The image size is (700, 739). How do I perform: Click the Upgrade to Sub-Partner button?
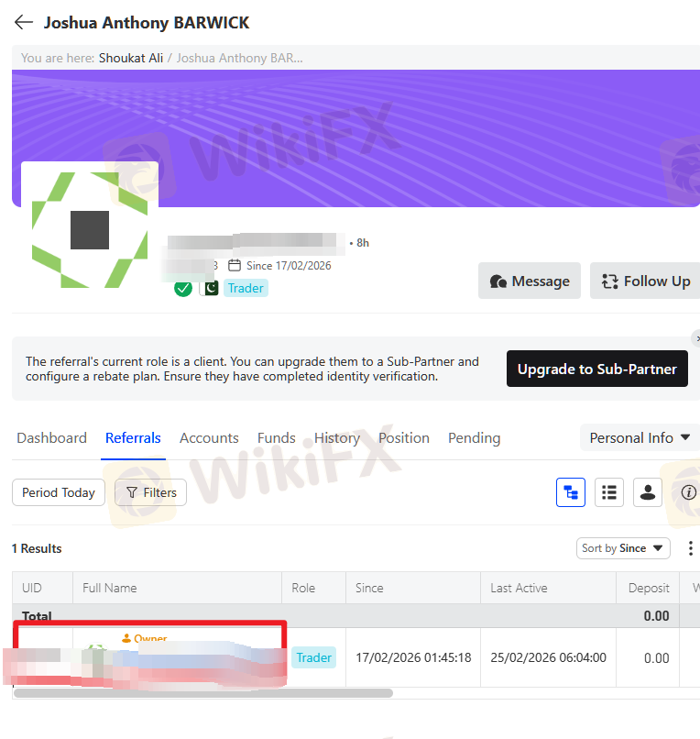pyautogui.click(x=596, y=369)
